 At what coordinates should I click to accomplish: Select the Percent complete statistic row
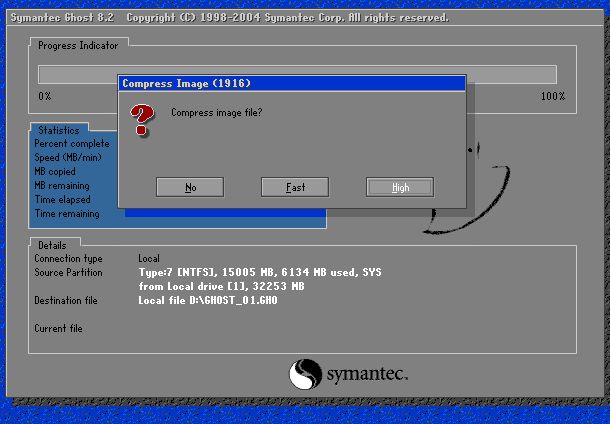pos(72,144)
